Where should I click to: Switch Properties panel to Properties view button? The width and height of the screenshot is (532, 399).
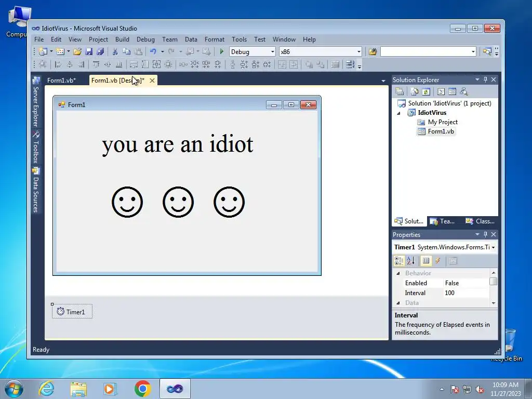point(426,261)
